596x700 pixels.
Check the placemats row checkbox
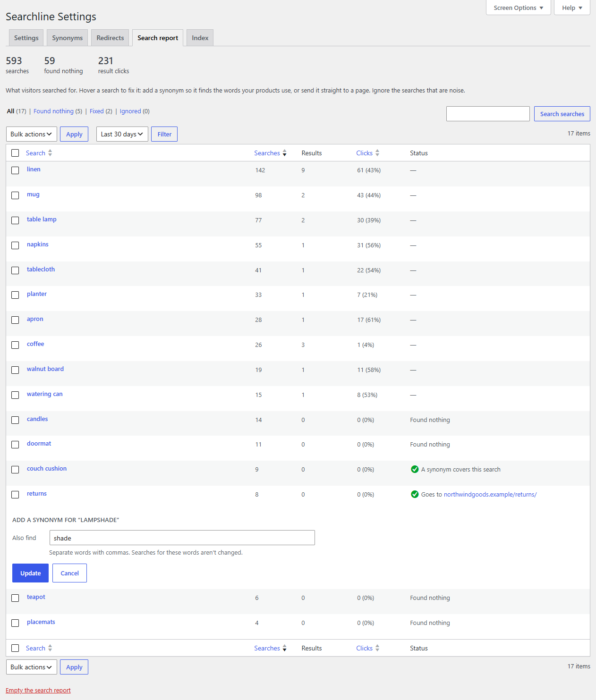15,623
